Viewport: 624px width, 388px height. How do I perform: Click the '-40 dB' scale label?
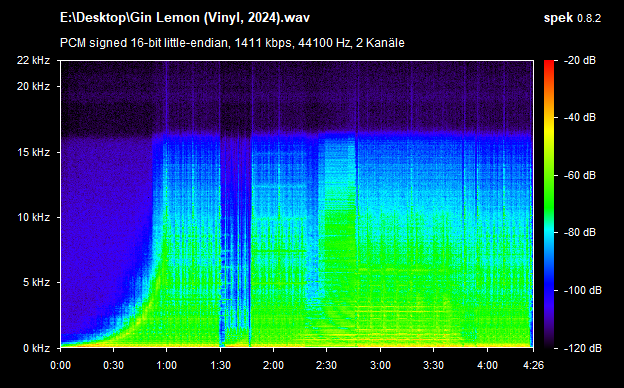click(x=579, y=117)
